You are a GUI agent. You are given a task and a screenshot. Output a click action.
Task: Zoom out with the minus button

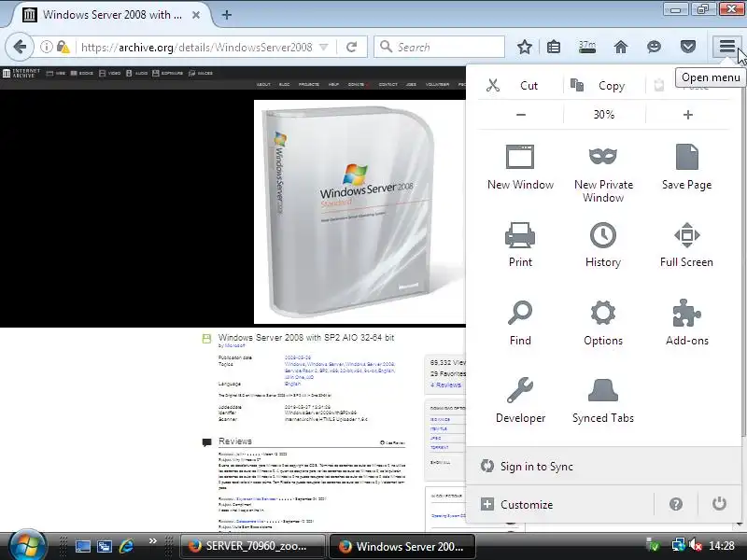click(x=521, y=114)
